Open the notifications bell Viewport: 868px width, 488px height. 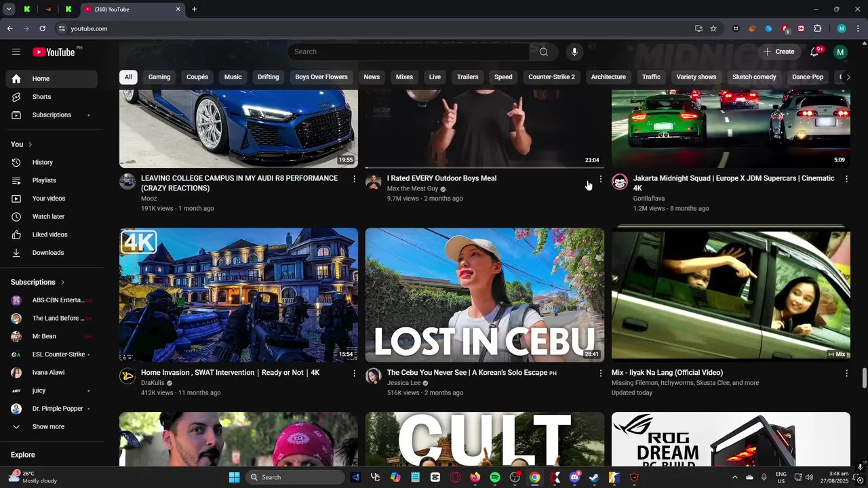pos(815,52)
